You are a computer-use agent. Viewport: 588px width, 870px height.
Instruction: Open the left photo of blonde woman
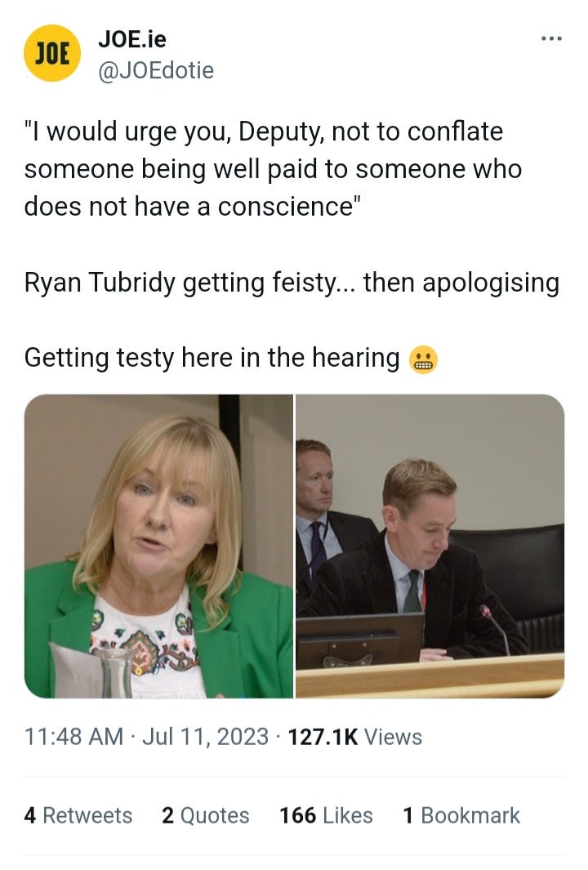pos(158,546)
